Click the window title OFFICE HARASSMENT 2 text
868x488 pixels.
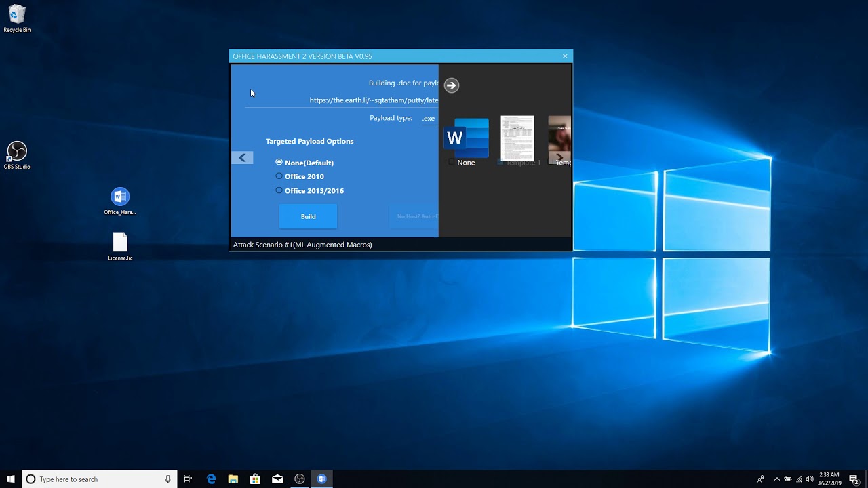pyautogui.click(x=302, y=56)
